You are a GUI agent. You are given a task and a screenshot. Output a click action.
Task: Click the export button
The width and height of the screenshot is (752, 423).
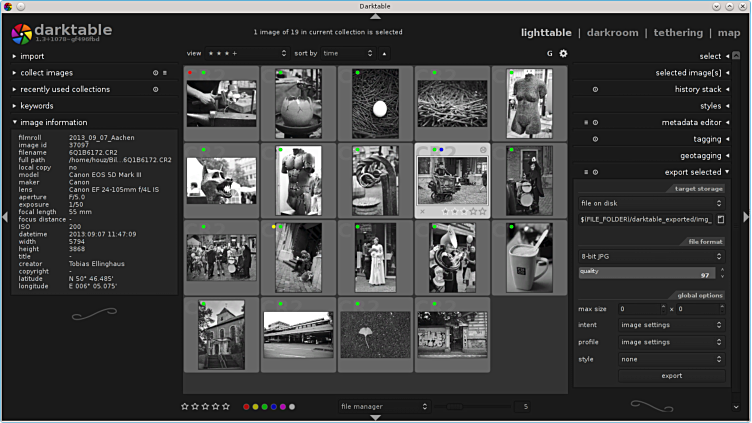671,376
